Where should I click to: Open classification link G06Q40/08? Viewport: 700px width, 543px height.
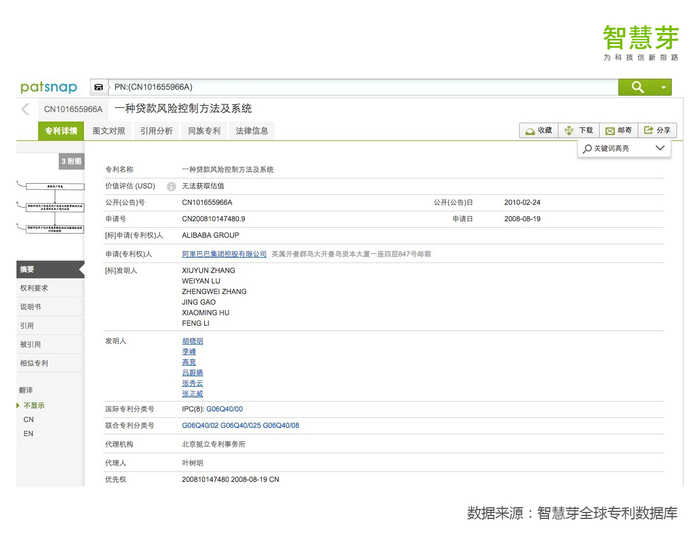[281, 426]
